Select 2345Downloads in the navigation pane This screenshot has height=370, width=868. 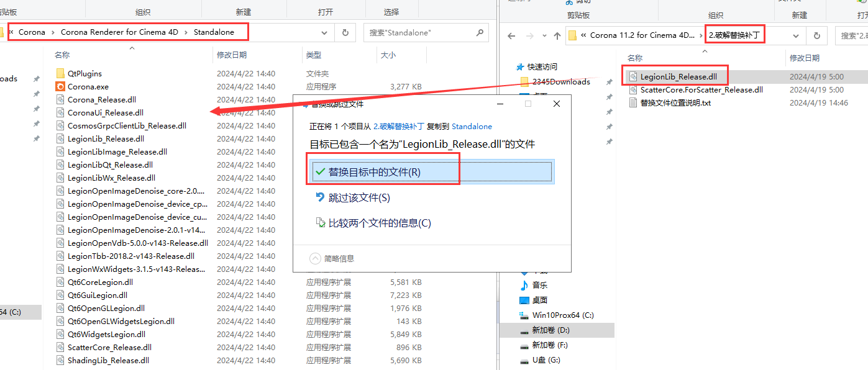(561, 81)
